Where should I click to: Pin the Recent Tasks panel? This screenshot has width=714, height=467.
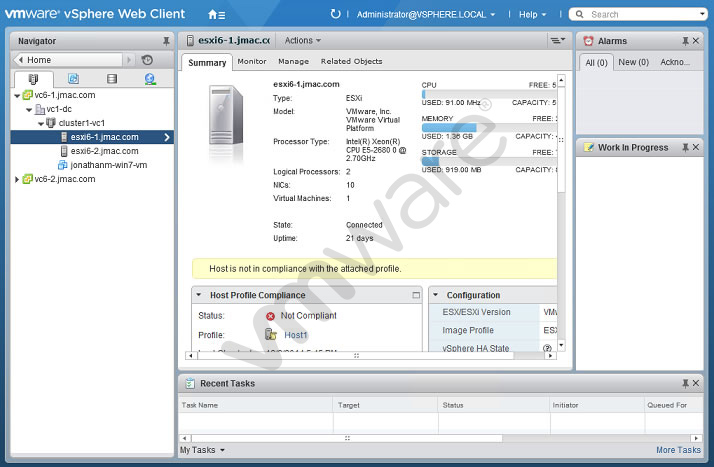pos(685,383)
